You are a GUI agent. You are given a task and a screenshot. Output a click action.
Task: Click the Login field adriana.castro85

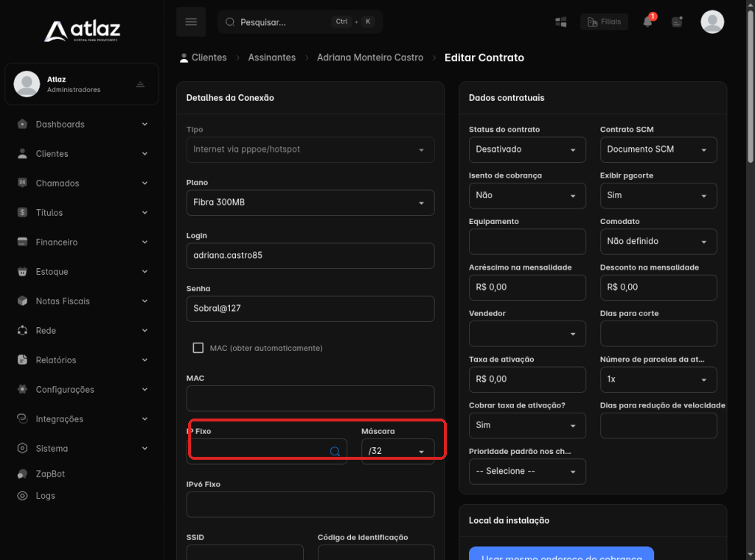coord(310,256)
